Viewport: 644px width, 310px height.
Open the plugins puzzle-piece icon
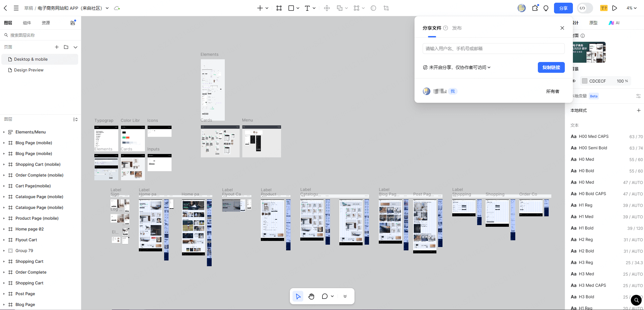[535, 8]
